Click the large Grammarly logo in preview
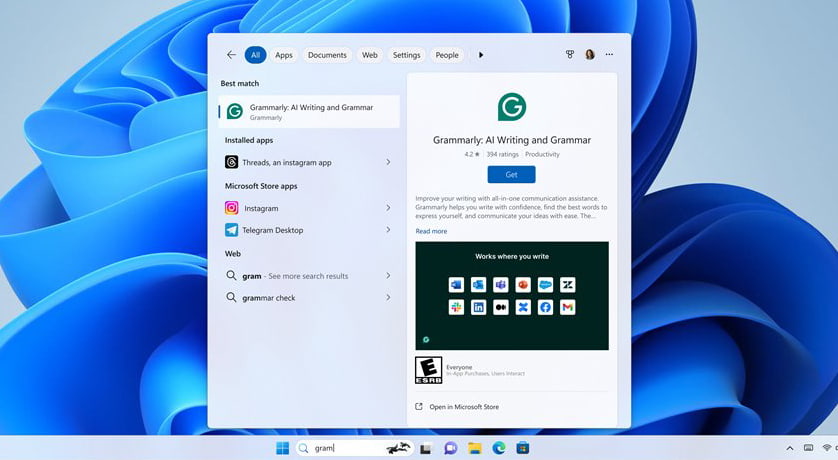Screen dimensions: 838x460 [x=512, y=107]
